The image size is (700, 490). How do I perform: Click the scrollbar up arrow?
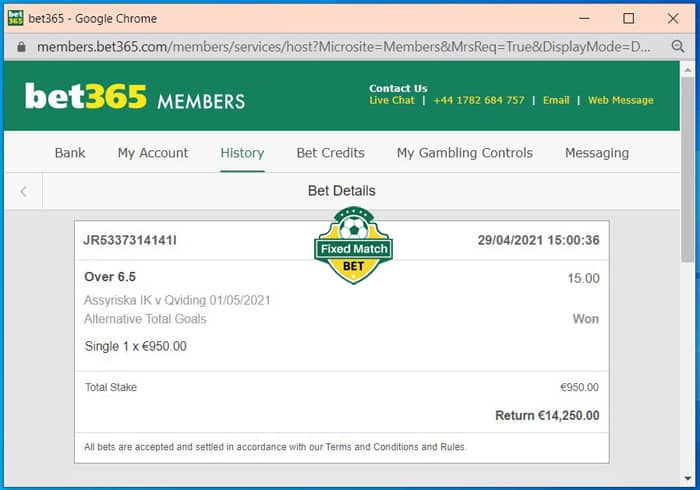click(688, 70)
